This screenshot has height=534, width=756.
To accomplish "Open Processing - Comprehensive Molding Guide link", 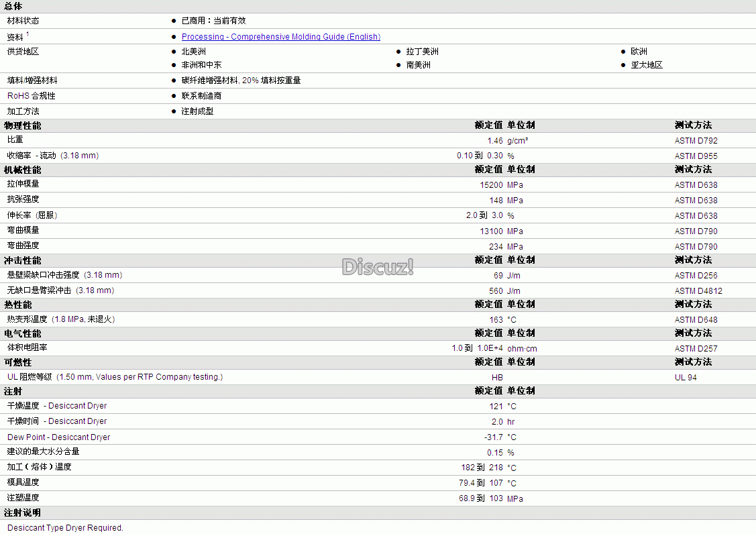I will (280, 37).
